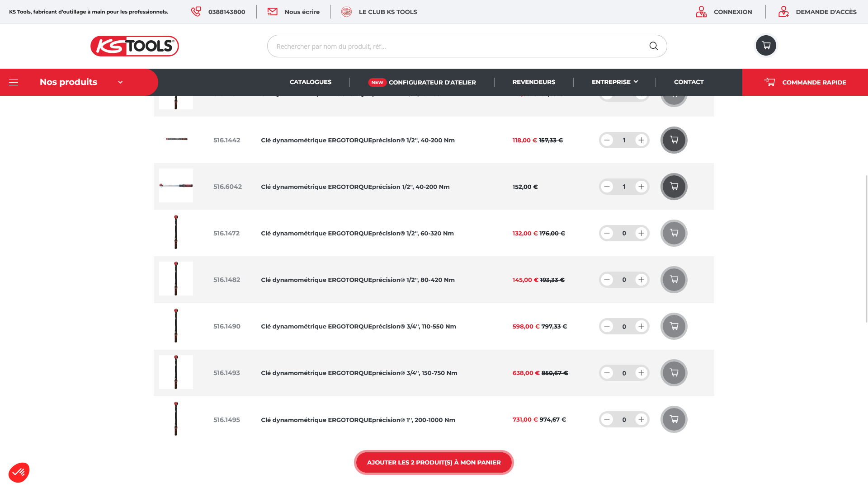This screenshot has width=868, height=488.
Task: Expand the Entreprise menu
Action: 615,82
